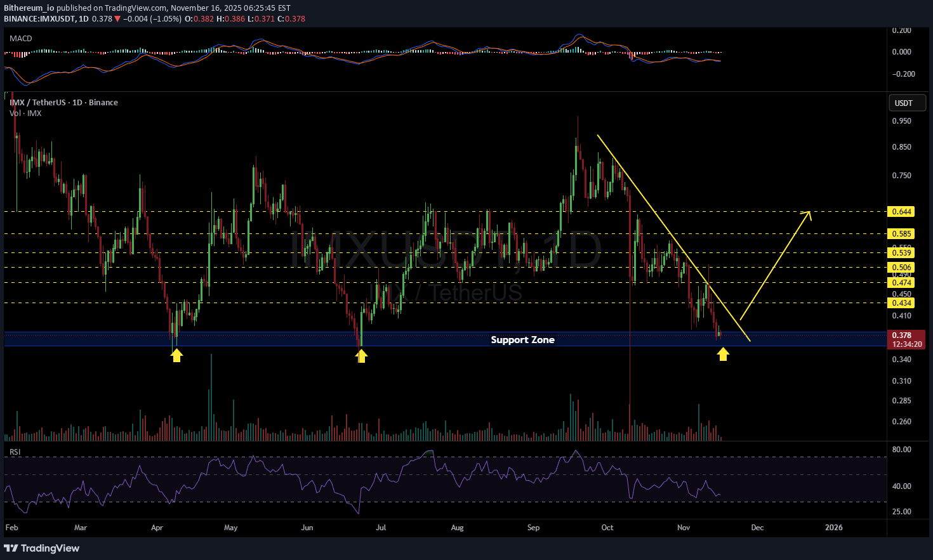Click the Vol · IMX indicator legend

tap(25, 113)
